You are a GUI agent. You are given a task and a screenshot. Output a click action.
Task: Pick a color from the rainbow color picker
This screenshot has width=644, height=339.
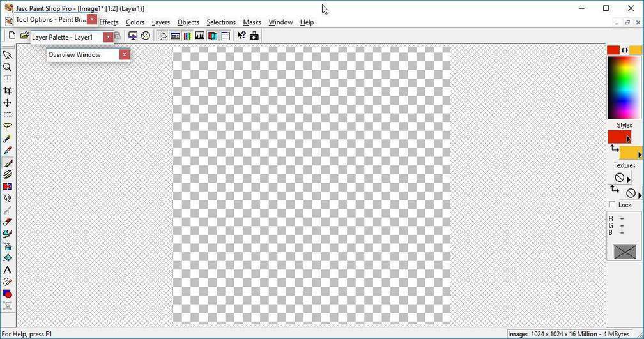click(x=624, y=86)
